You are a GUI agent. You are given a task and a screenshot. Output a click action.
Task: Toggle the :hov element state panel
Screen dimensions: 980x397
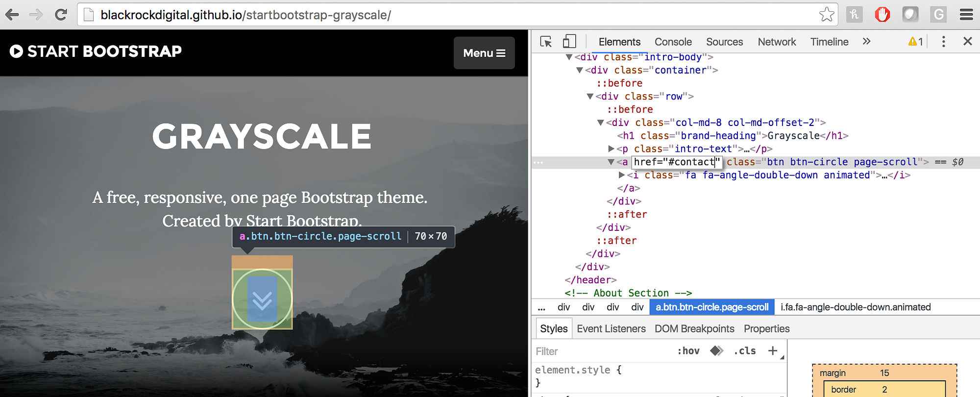(688, 351)
